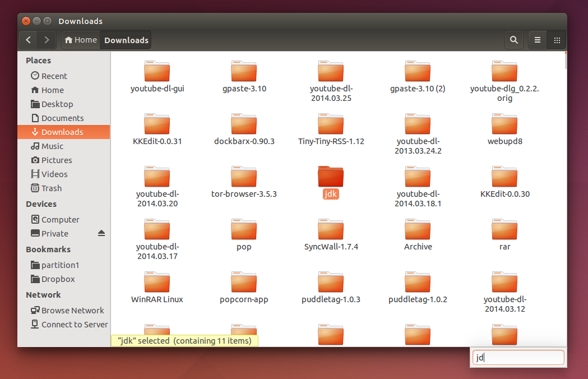Image resolution: width=588 pixels, height=379 pixels.
Task: Open the Trash from the sidebar
Action: click(52, 188)
